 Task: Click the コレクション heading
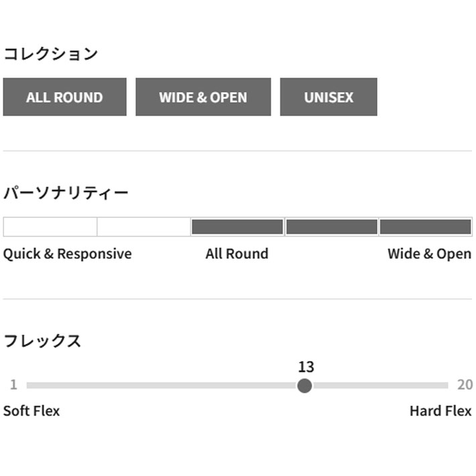coord(51,54)
